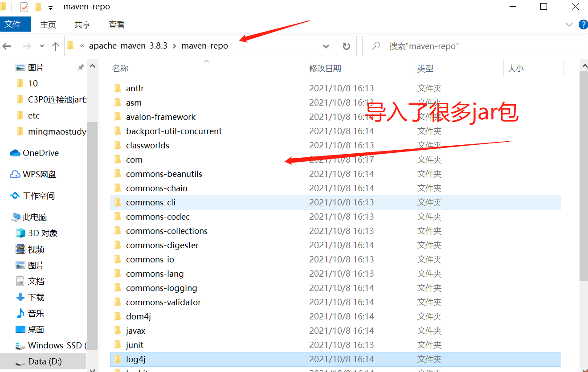Select the com folder

coord(335,159)
